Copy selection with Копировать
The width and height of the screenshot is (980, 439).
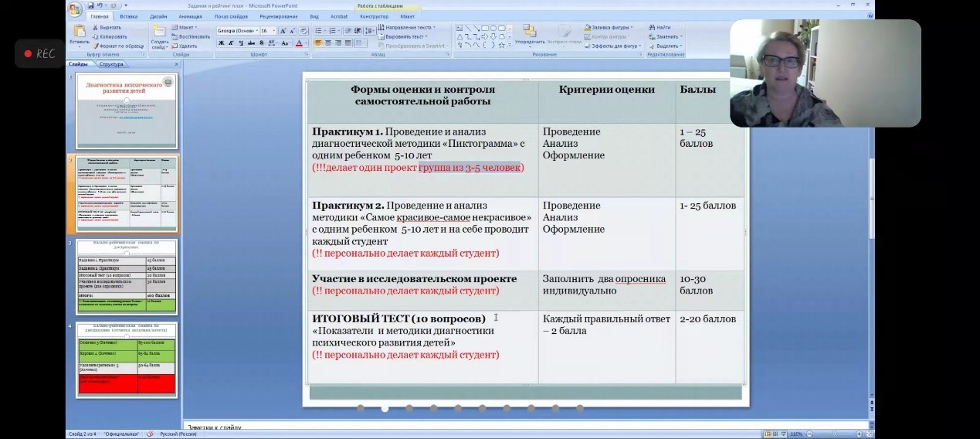tap(109, 36)
